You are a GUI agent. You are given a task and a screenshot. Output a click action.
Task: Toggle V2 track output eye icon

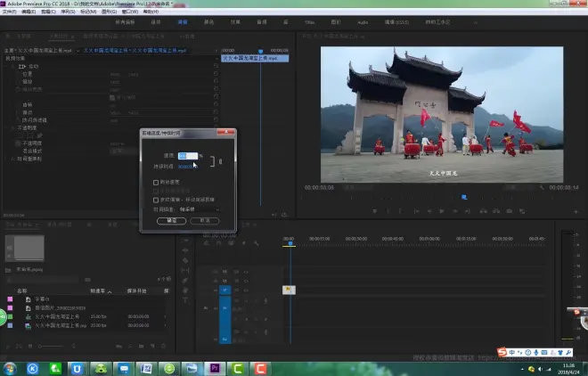click(x=246, y=281)
